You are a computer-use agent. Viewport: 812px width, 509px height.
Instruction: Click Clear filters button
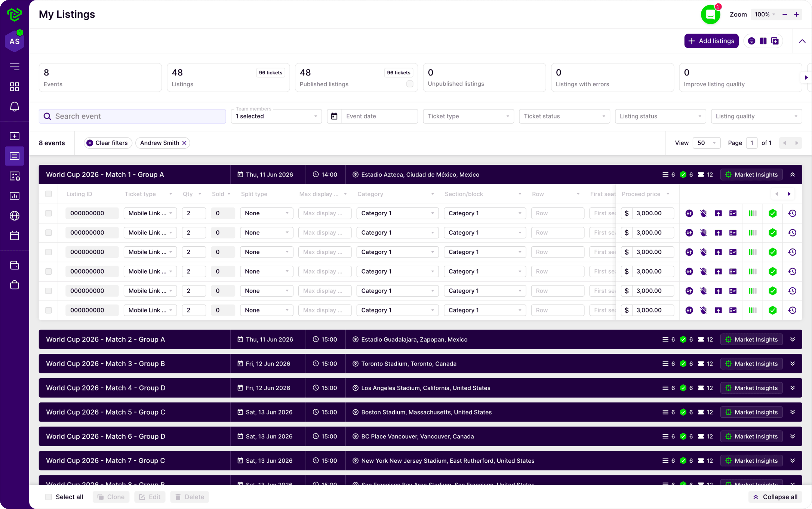pyautogui.click(x=108, y=143)
